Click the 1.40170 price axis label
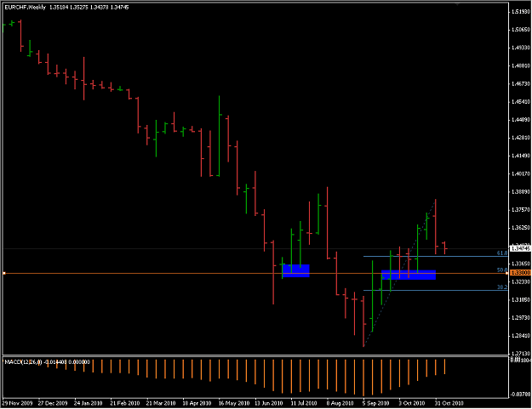The width and height of the screenshot is (532, 409). coord(520,173)
